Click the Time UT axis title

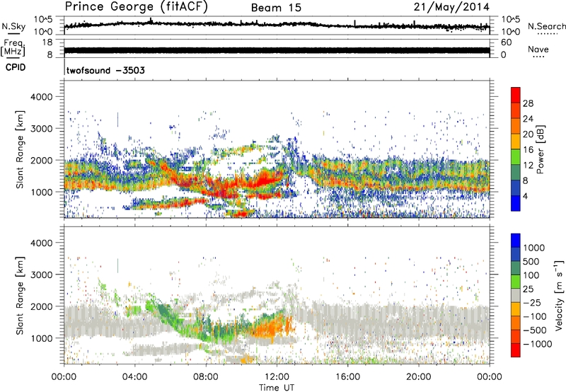[277, 388]
